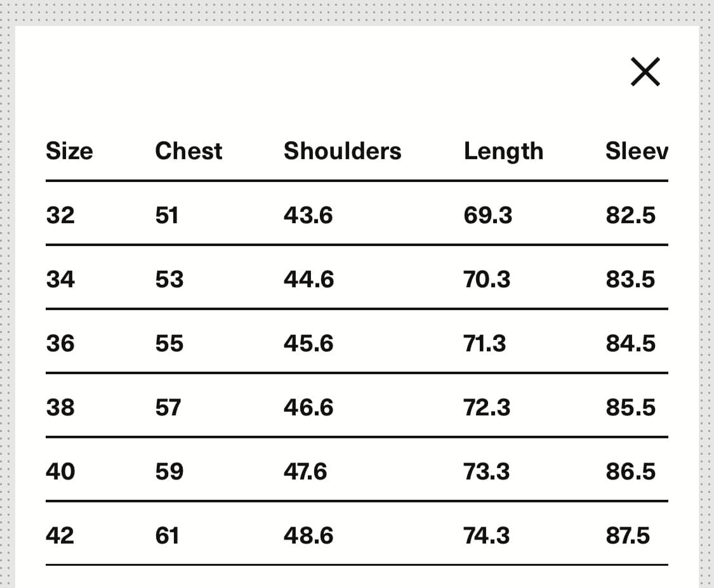Click shoulders value 48.6
Screen dimensions: 714x588
(x=308, y=536)
